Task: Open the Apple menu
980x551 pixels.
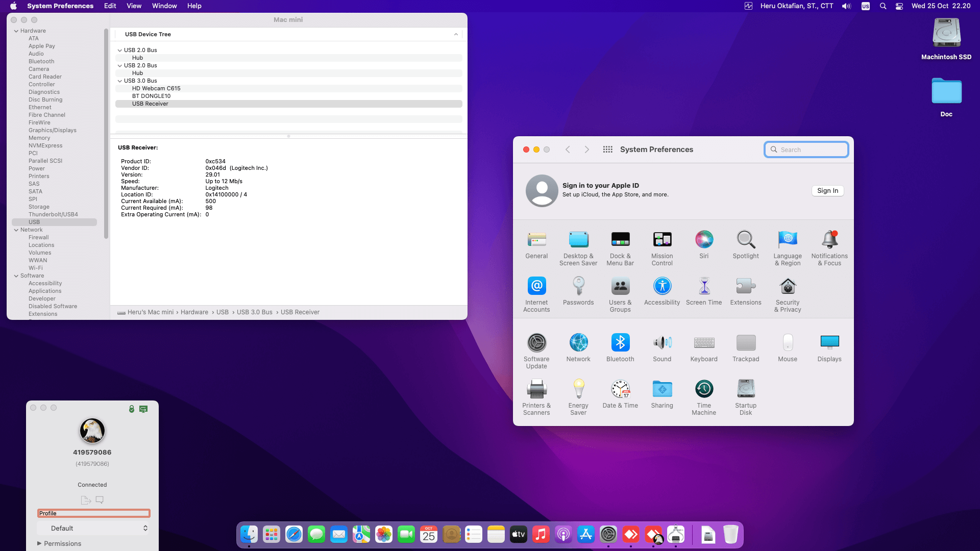Action: click(x=13, y=6)
